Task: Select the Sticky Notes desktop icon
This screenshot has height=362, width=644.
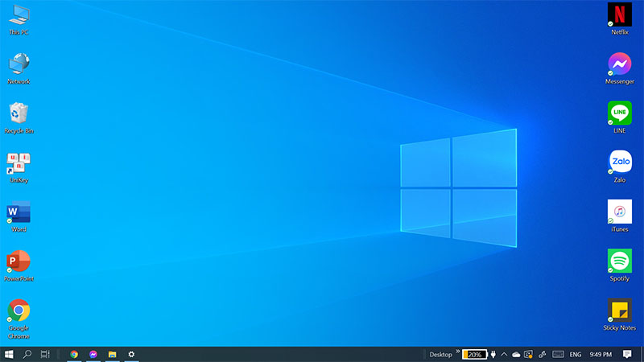Action: (x=619, y=315)
